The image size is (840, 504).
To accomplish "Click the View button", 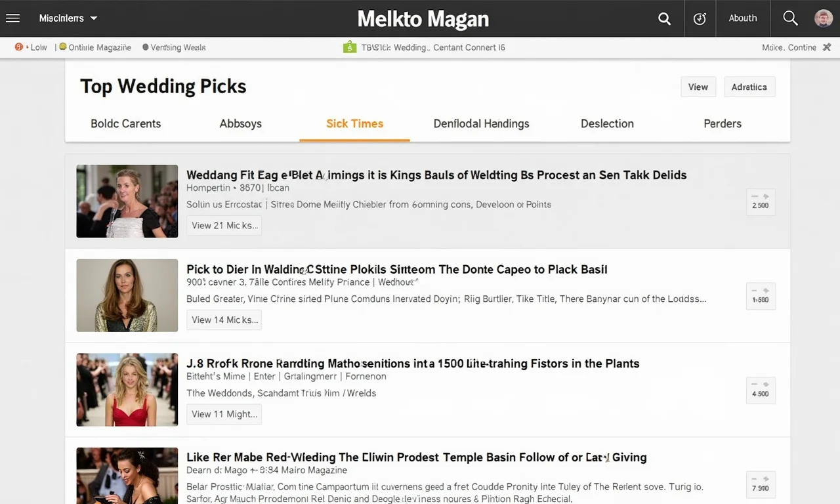I will point(698,87).
